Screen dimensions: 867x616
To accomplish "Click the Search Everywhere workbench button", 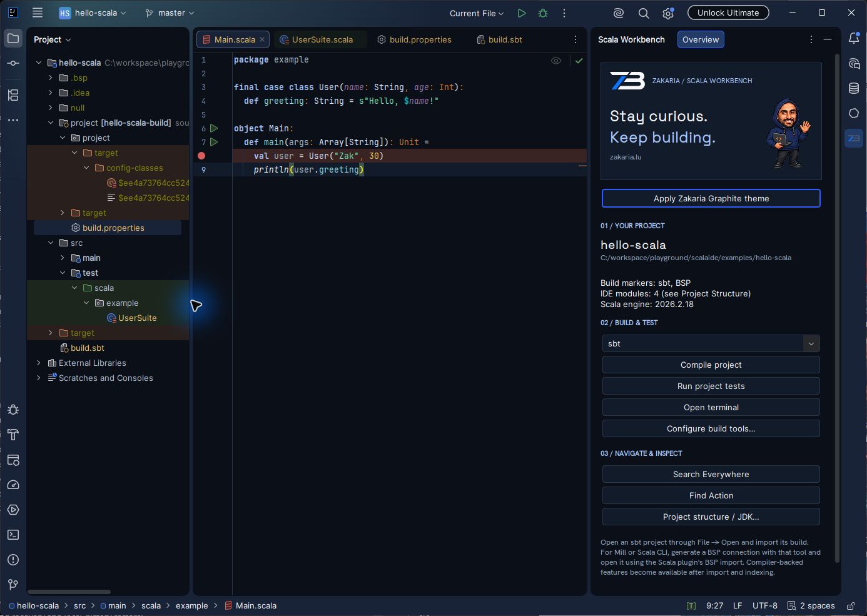I will [711, 474].
